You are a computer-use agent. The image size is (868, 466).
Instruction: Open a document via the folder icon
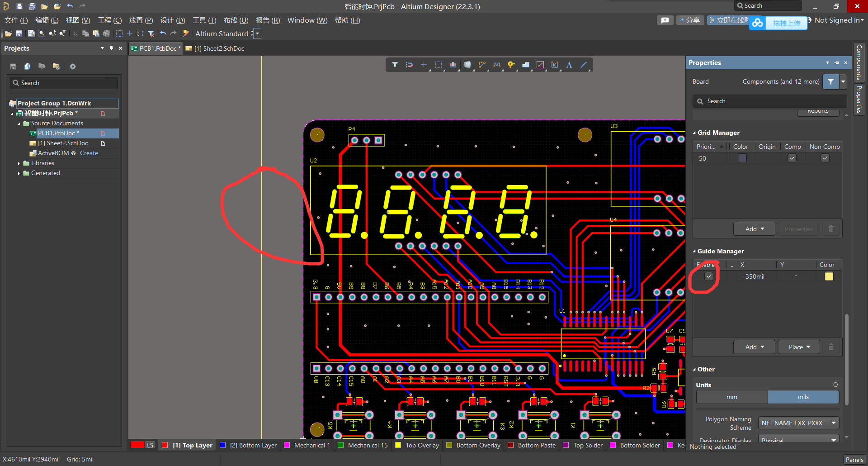click(x=8, y=33)
